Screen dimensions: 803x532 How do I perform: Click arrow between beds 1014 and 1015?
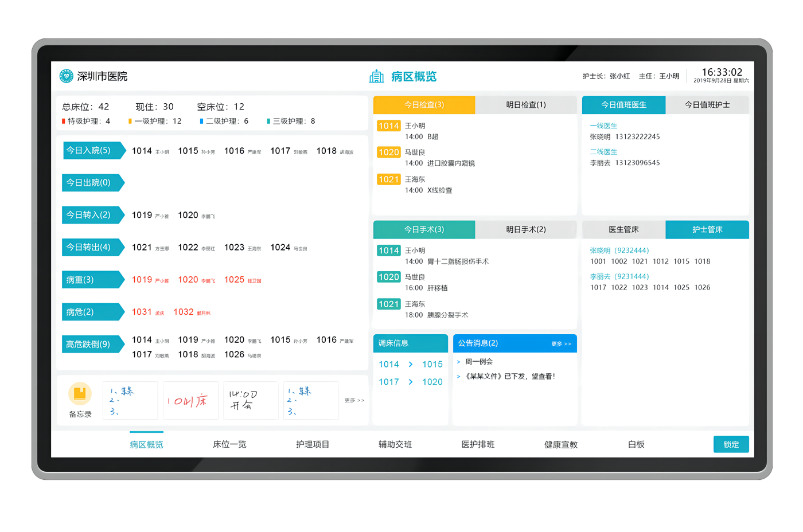[x=411, y=365]
